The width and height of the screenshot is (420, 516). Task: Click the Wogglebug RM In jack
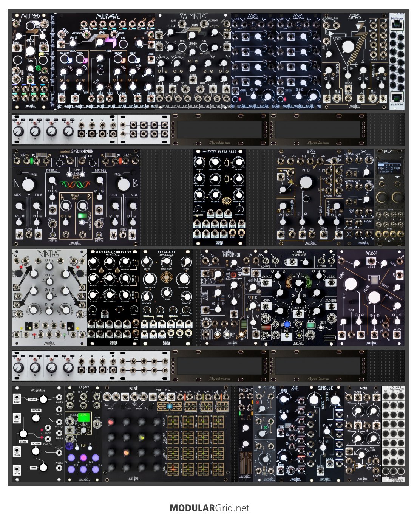pos(17,469)
